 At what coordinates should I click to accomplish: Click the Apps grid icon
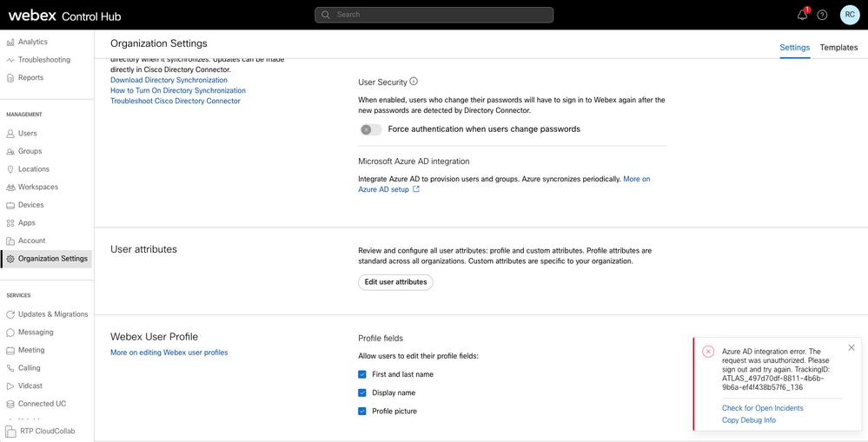pyautogui.click(x=10, y=223)
